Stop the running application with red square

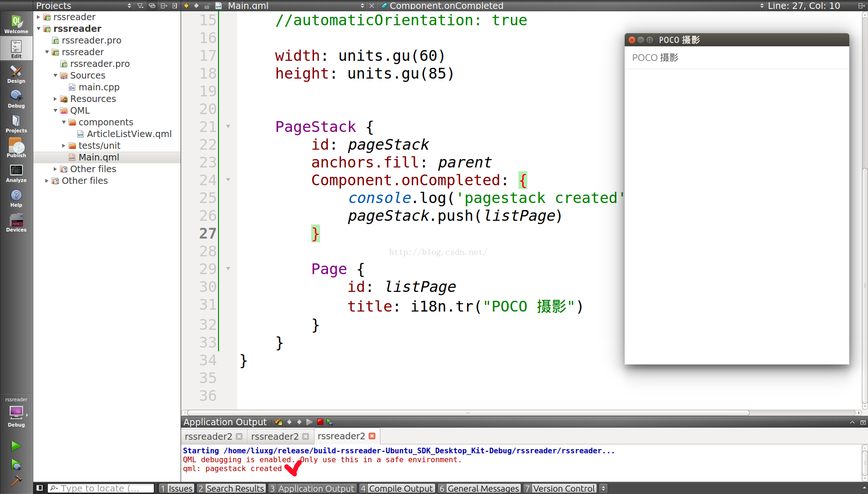pyautogui.click(x=320, y=422)
